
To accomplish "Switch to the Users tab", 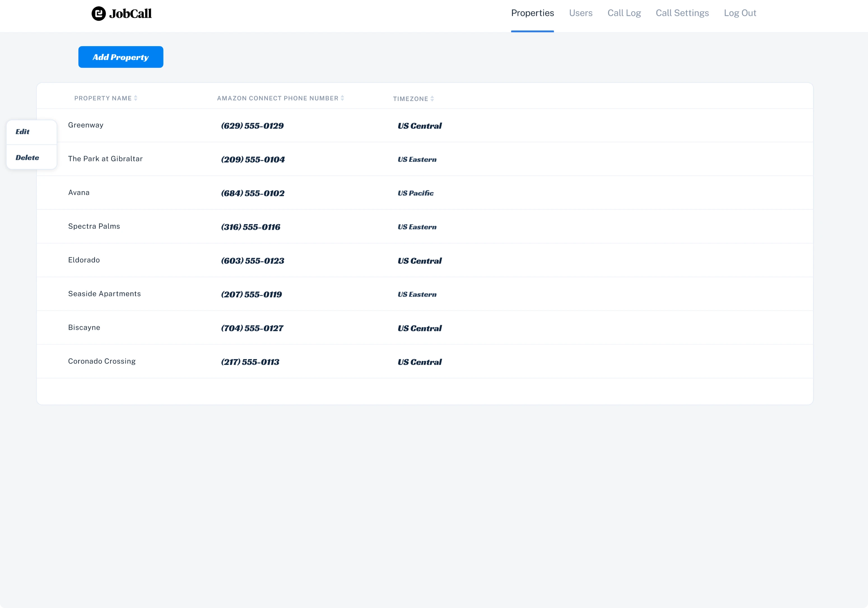I will pos(580,13).
